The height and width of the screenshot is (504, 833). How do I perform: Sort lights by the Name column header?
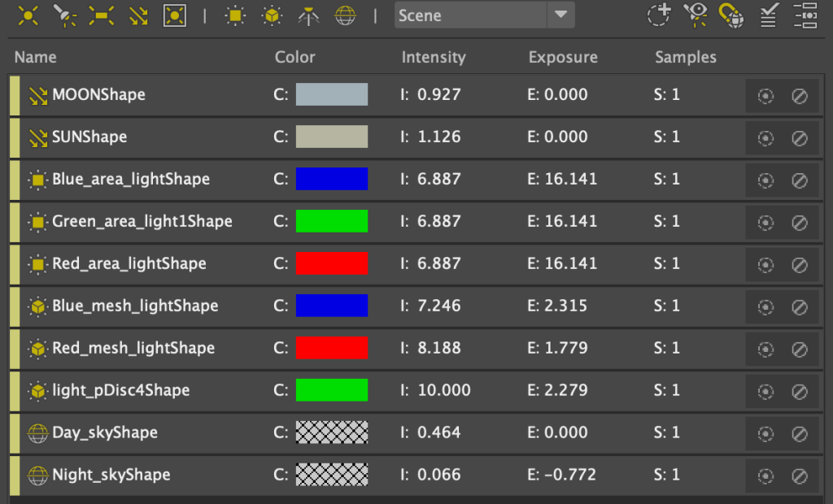pos(36,57)
